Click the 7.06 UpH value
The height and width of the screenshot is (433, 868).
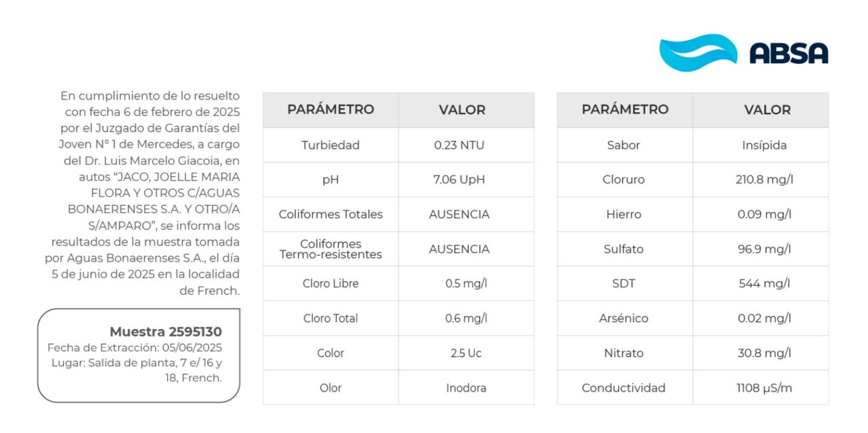pyautogui.click(x=459, y=179)
